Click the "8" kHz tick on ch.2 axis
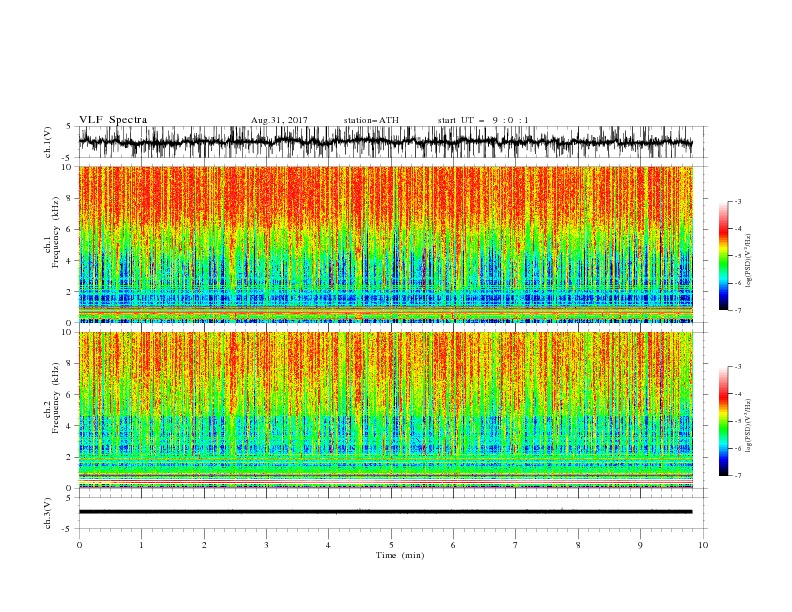Screen dimensions: 792x612 (69, 364)
